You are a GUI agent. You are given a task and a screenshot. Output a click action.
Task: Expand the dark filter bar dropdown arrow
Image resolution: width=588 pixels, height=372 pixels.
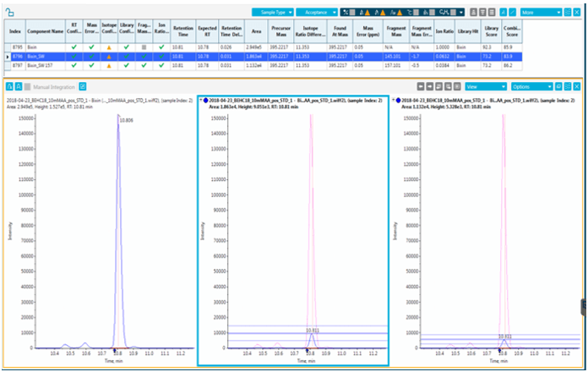tap(461, 13)
